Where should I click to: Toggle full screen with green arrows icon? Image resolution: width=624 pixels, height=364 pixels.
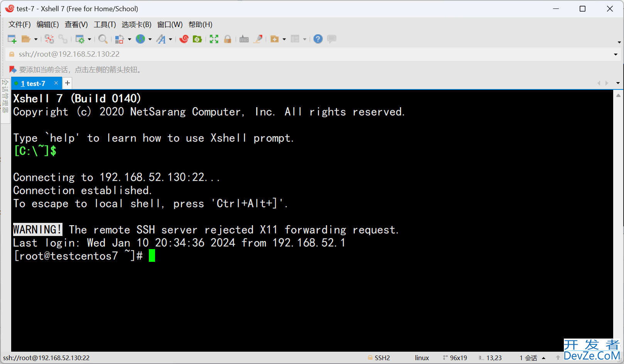coord(214,39)
